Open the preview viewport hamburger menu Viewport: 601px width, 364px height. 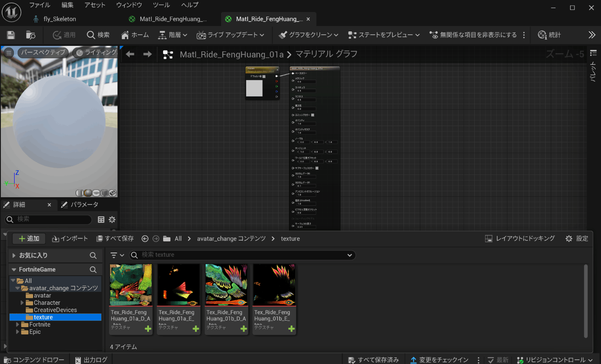pos(9,53)
